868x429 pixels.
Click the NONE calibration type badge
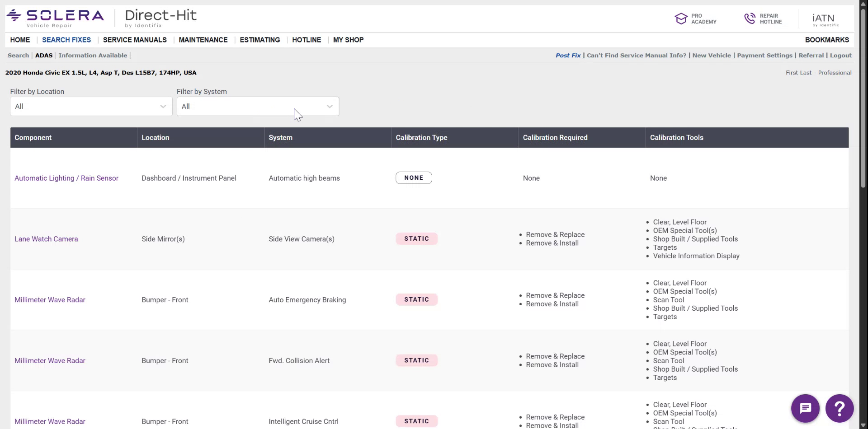click(413, 177)
